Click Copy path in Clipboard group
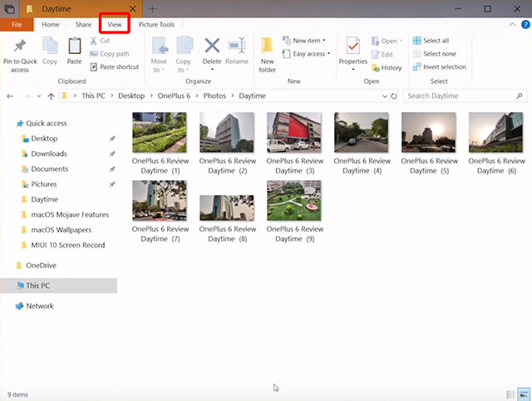 [109, 54]
